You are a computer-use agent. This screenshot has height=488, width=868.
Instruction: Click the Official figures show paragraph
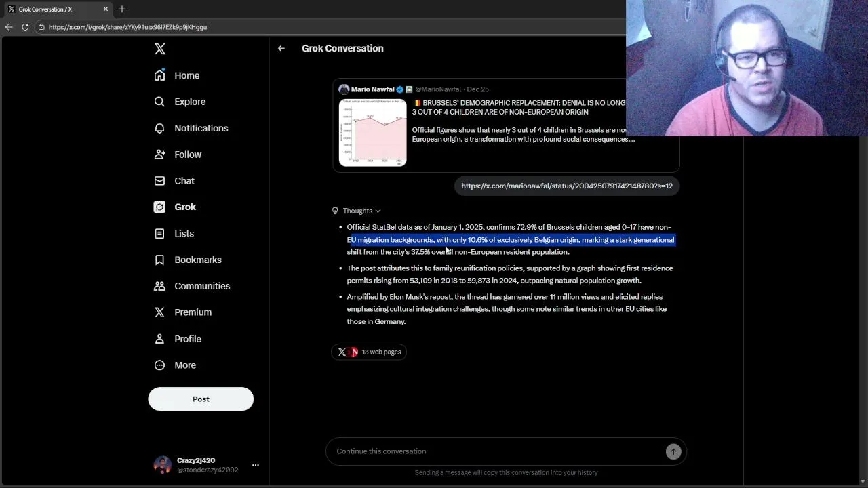coord(523,134)
